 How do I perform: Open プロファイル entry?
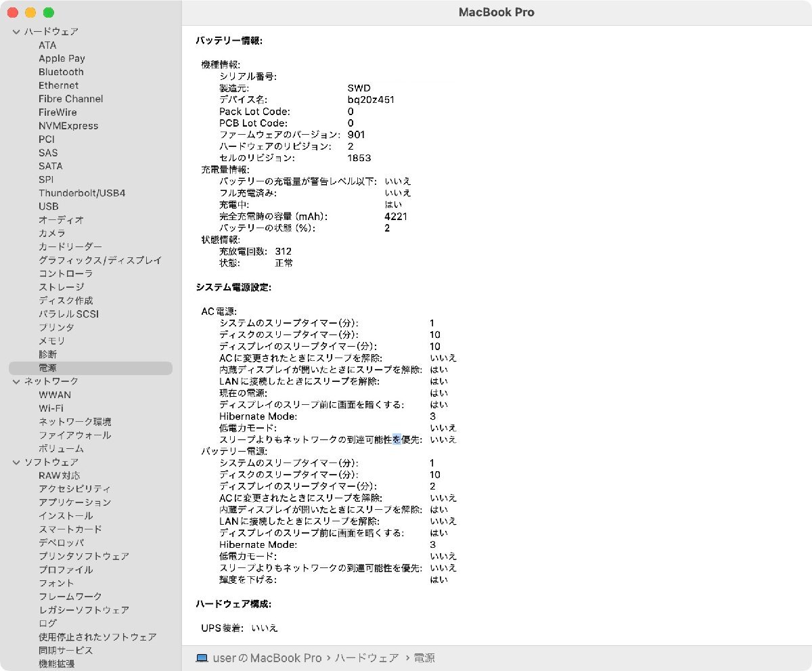coord(66,569)
